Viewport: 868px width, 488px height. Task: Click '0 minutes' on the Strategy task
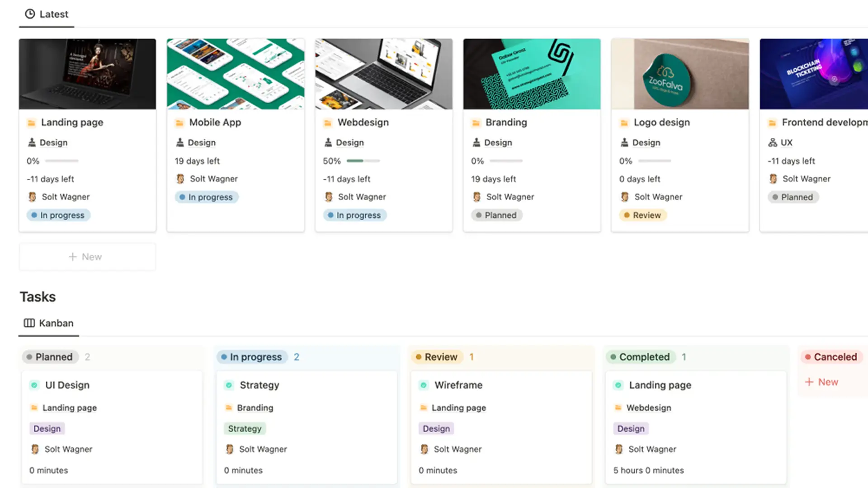pos(243,470)
